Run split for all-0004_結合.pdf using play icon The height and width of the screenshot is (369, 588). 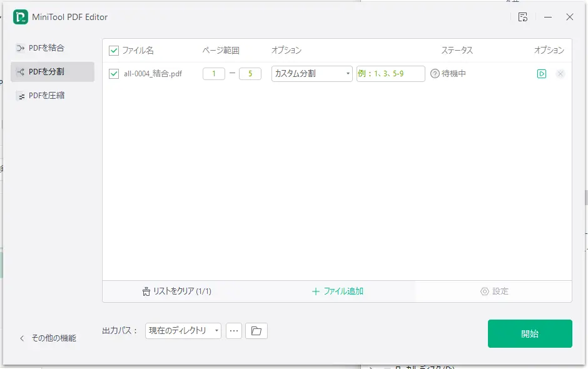542,74
